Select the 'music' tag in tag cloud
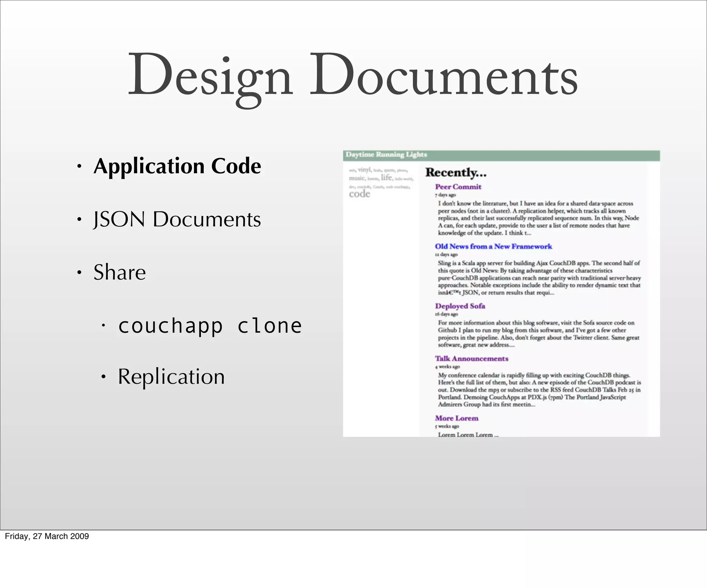707x588 pixels. [x=357, y=178]
